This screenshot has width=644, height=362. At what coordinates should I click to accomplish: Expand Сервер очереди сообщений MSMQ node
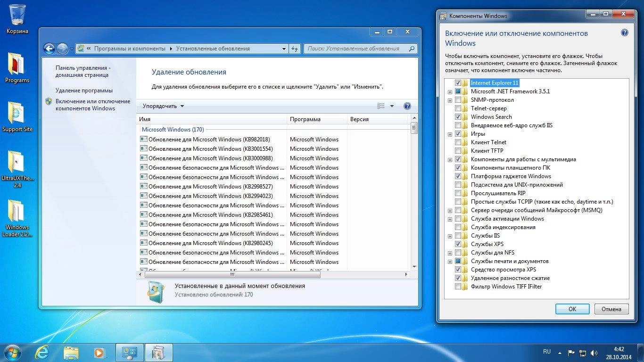[x=450, y=211]
